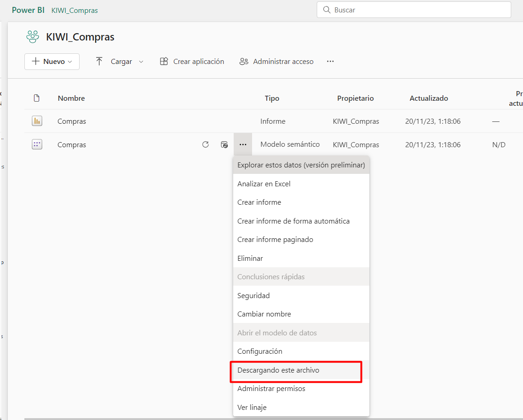523x420 pixels.
Task: Open the workspace toolbar ellipsis menu
Action: (330, 61)
